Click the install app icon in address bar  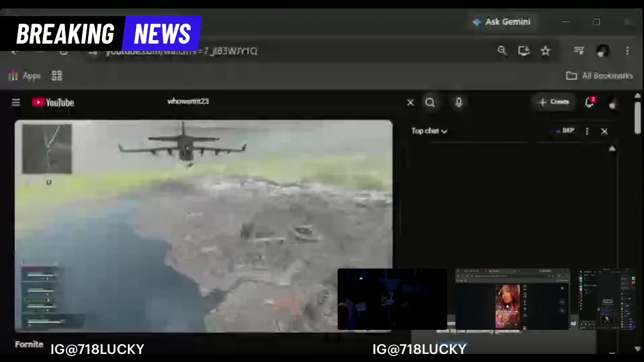(524, 50)
